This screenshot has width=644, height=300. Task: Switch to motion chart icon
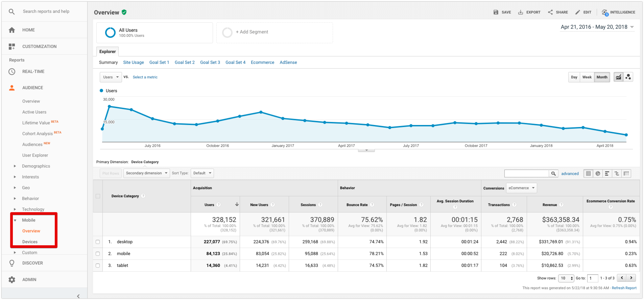(628, 77)
